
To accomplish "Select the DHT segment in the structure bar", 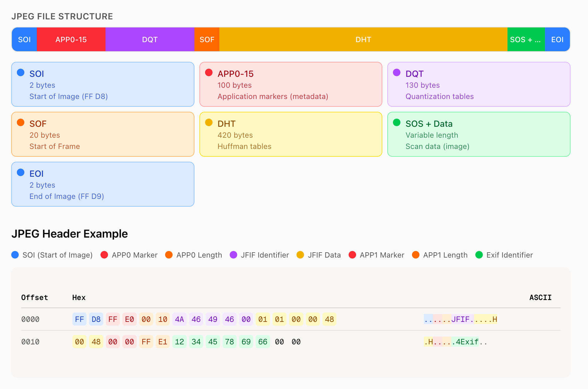I will pyautogui.click(x=363, y=39).
